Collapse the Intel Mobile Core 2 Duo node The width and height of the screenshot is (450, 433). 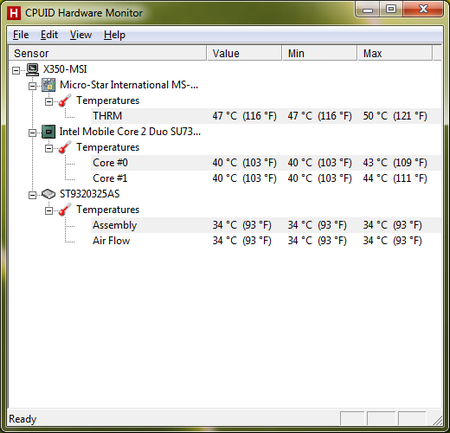(32, 133)
